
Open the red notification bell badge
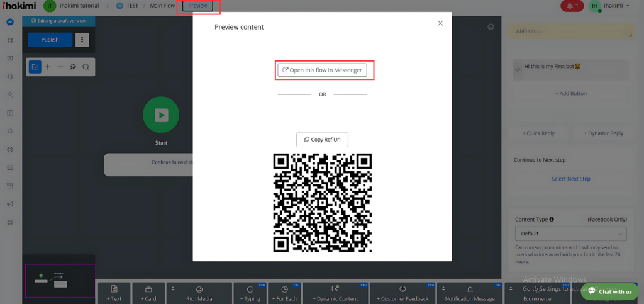573,6
